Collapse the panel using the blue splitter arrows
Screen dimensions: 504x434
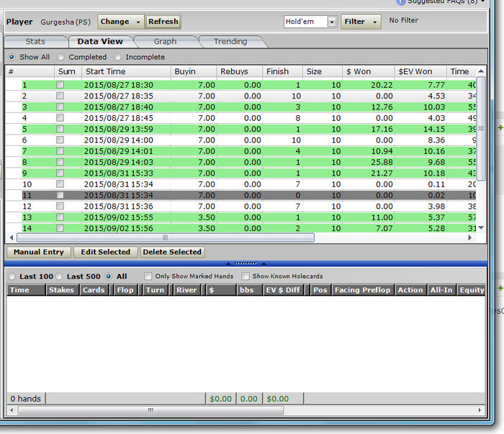(246, 263)
